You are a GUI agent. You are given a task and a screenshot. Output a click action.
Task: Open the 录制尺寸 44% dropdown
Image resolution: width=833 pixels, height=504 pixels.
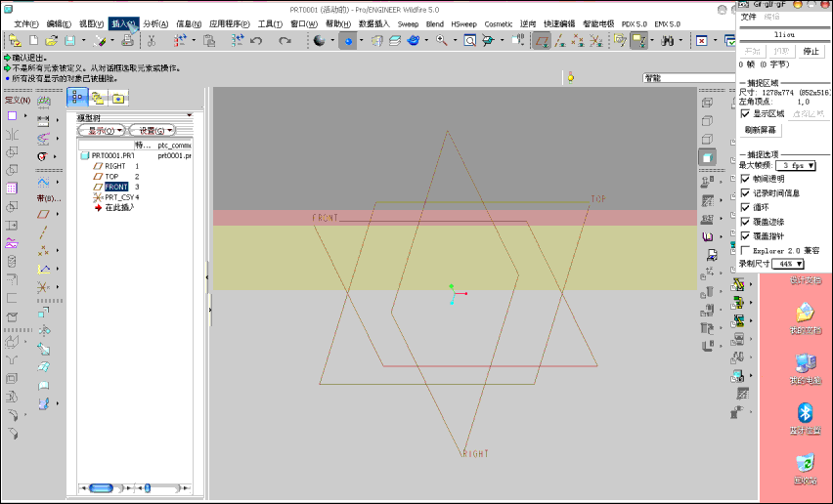(788, 264)
